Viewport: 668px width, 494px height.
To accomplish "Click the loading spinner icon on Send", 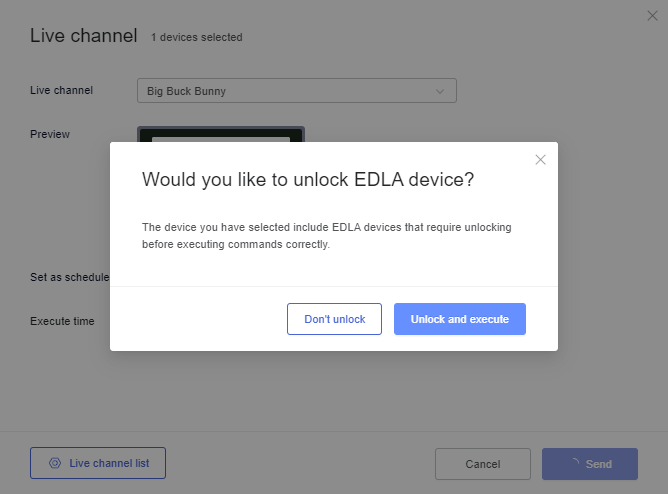I will click(x=575, y=462).
